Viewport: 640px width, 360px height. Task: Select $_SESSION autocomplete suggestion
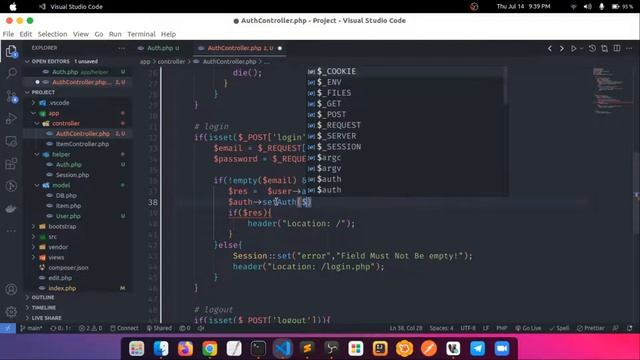coord(407,147)
